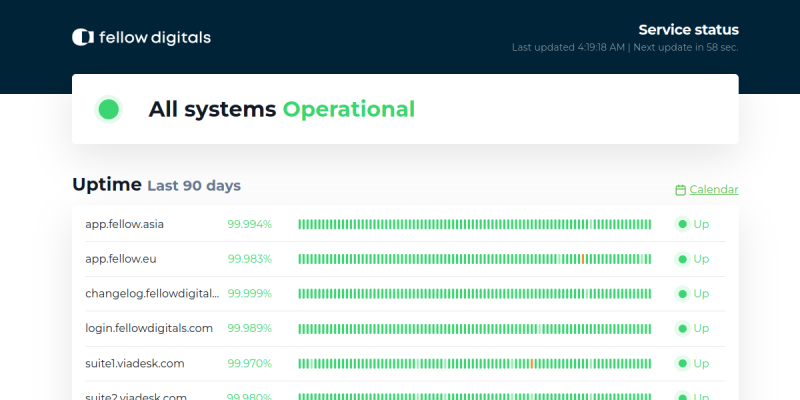800x400 pixels.
Task: Click the changelog.fellowdigital... uptime bar chart
Action: click(x=474, y=293)
